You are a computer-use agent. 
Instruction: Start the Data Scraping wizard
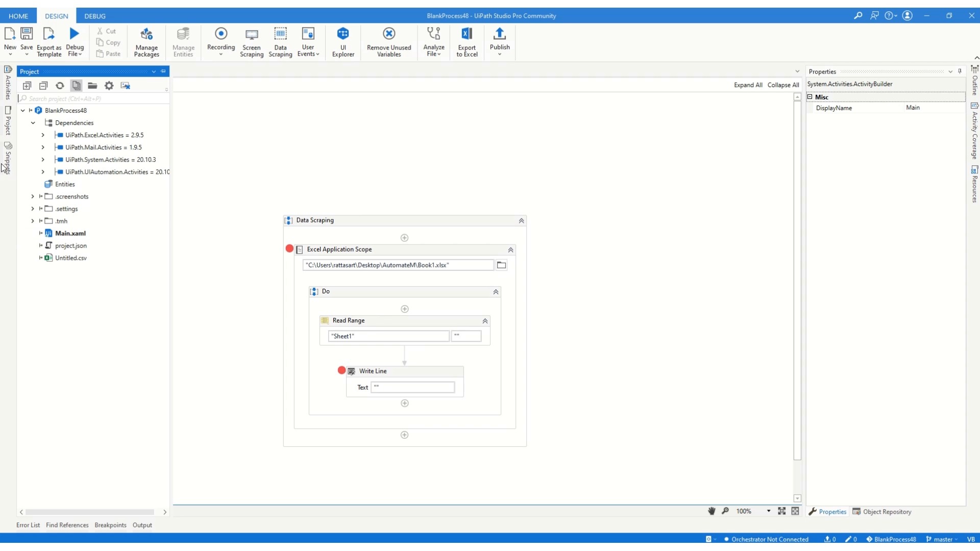click(x=280, y=42)
